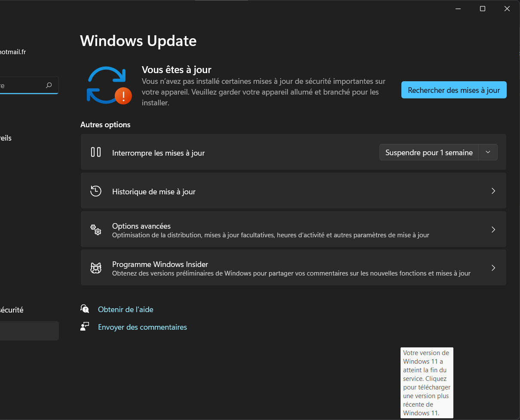520x420 pixels.
Task: Click the feedback icon beside Envoyer des commentaires
Action: click(85, 327)
